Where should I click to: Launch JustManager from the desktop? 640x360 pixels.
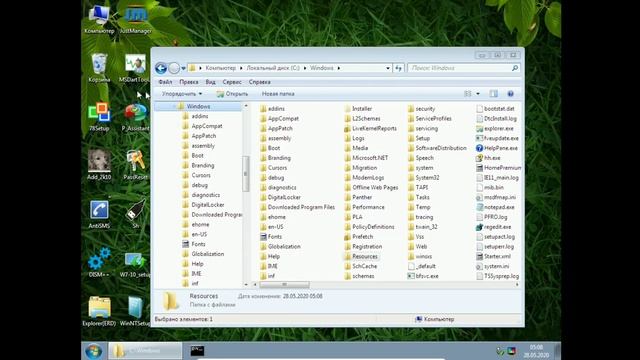pos(136,19)
